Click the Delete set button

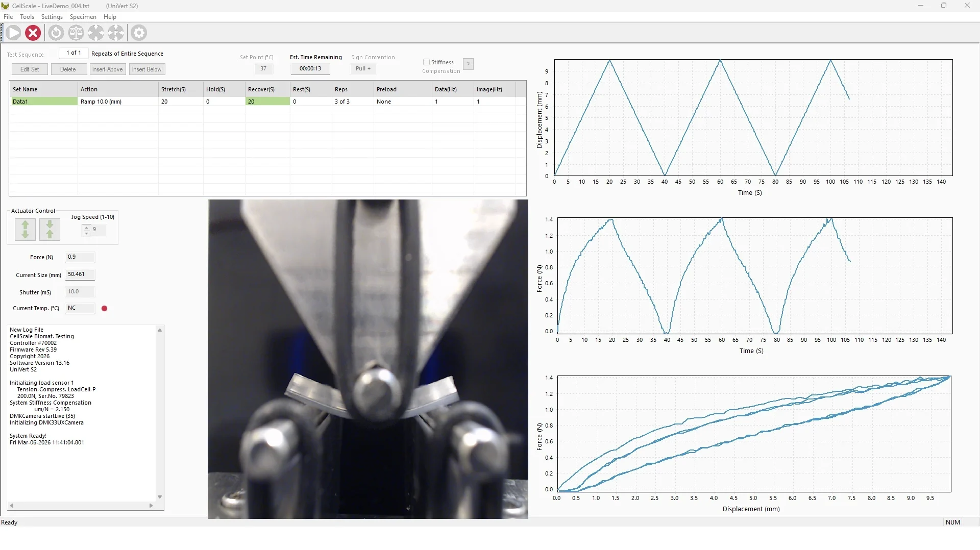tap(68, 69)
